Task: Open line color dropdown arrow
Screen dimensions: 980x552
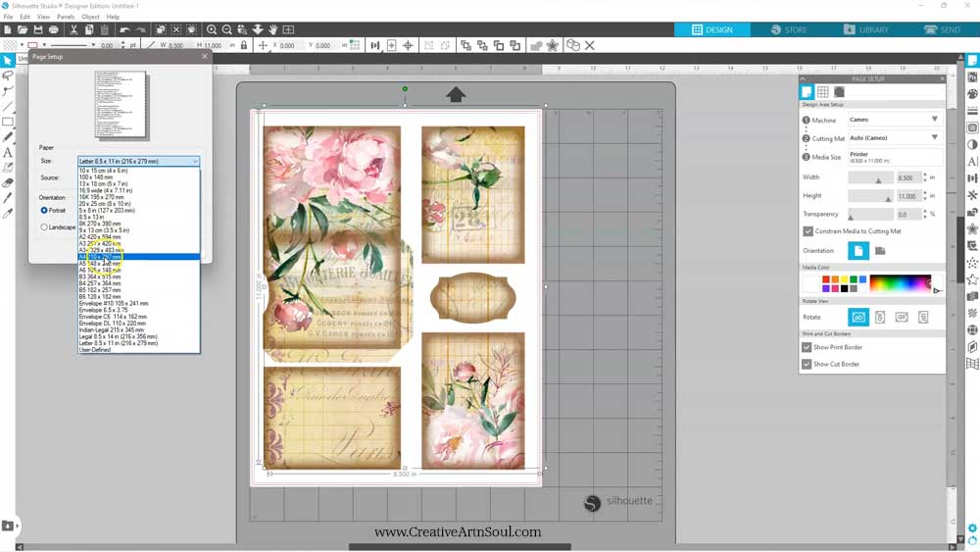Action: coord(44,45)
